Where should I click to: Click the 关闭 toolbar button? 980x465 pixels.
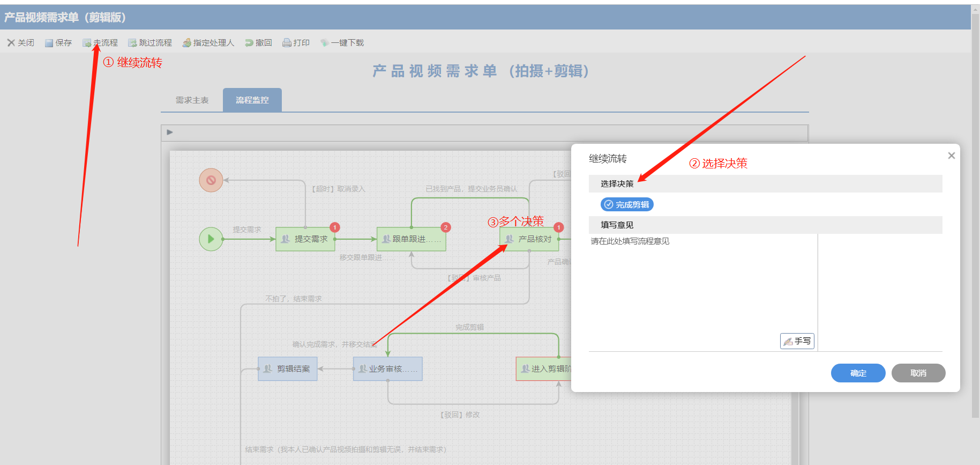(20, 43)
